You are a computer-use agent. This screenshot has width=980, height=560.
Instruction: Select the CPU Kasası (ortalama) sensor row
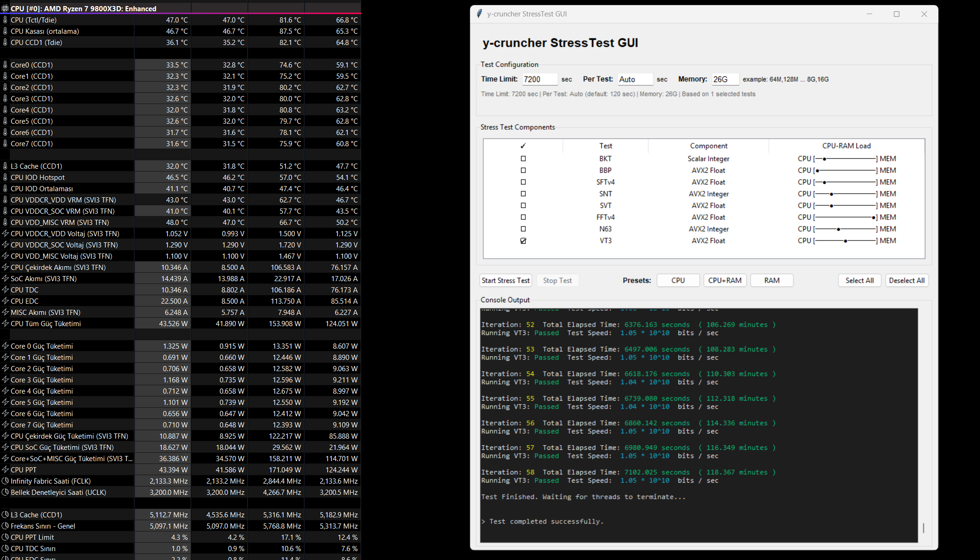point(180,31)
